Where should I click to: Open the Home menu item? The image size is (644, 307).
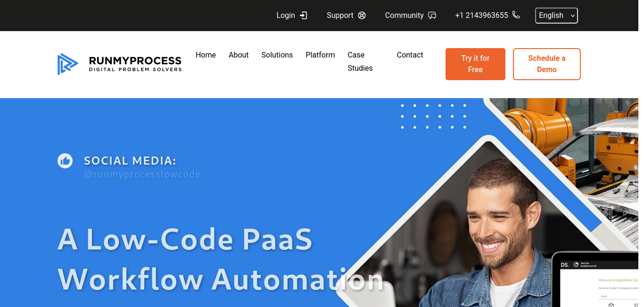click(206, 55)
